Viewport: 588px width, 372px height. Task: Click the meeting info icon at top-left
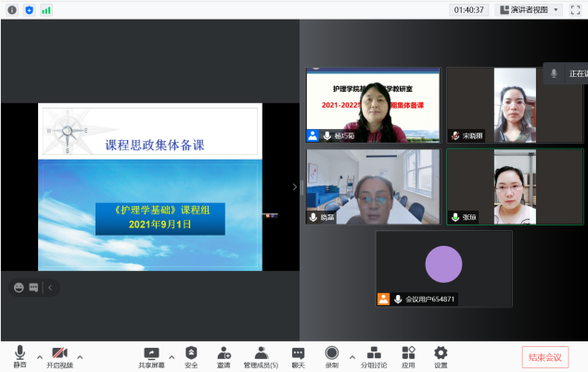[11, 9]
